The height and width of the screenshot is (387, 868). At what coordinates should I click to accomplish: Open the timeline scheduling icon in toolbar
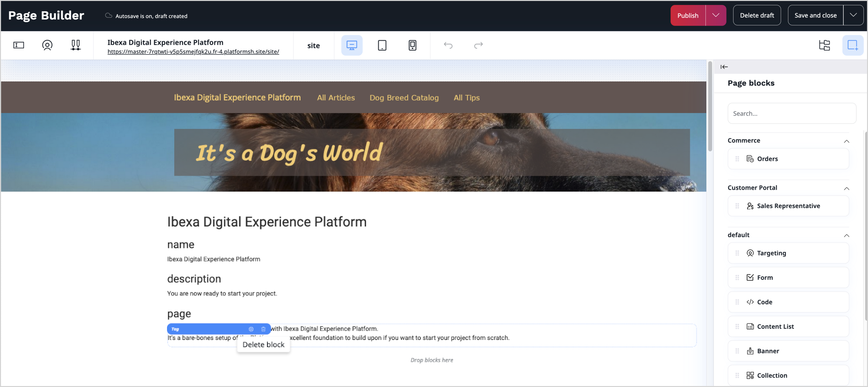click(x=76, y=45)
